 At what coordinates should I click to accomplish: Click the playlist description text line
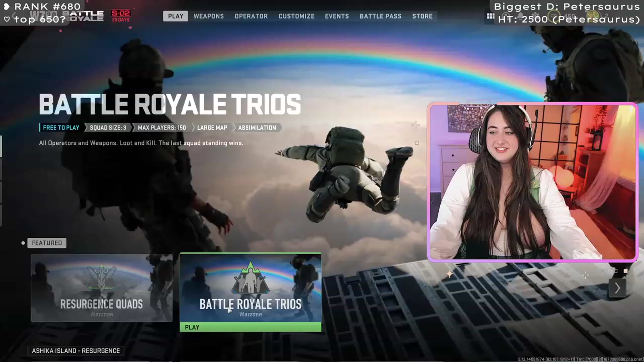coord(141,143)
